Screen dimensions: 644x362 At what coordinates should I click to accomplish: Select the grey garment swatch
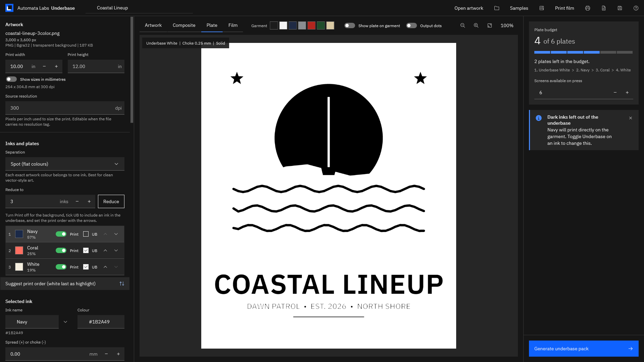302,25
